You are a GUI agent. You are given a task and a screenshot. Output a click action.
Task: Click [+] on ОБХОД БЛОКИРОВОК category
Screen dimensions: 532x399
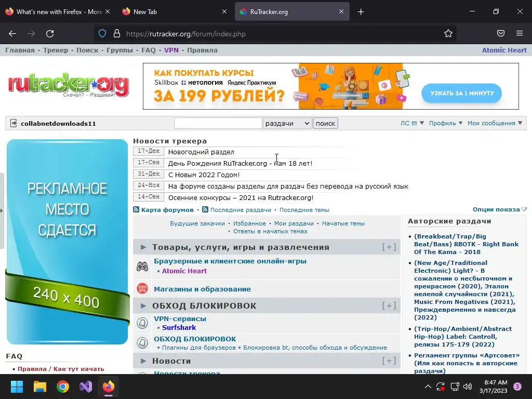[x=389, y=305]
